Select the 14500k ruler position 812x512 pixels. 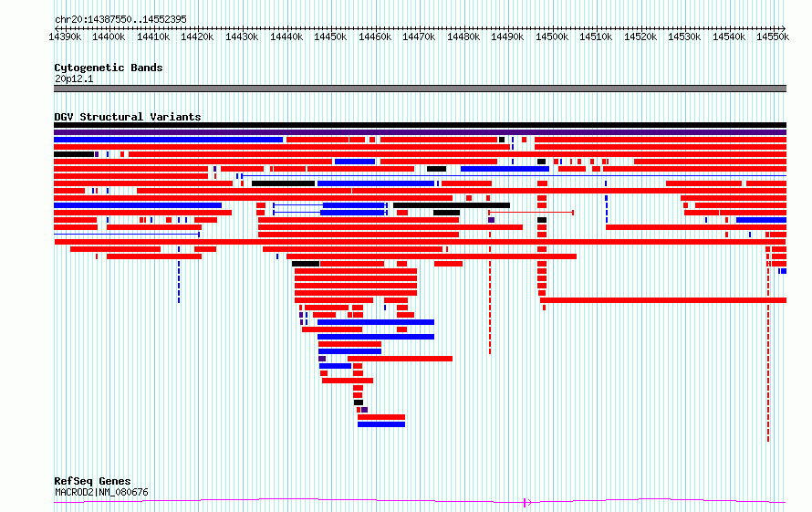click(552, 37)
